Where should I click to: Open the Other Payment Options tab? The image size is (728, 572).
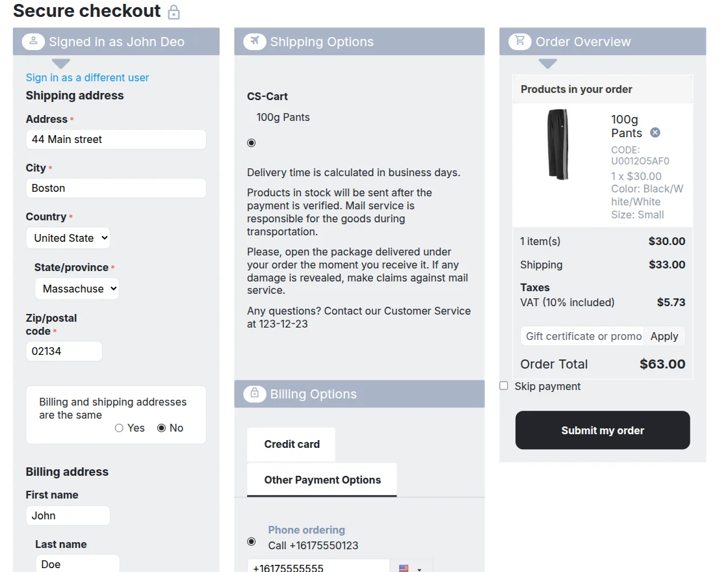click(x=322, y=480)
